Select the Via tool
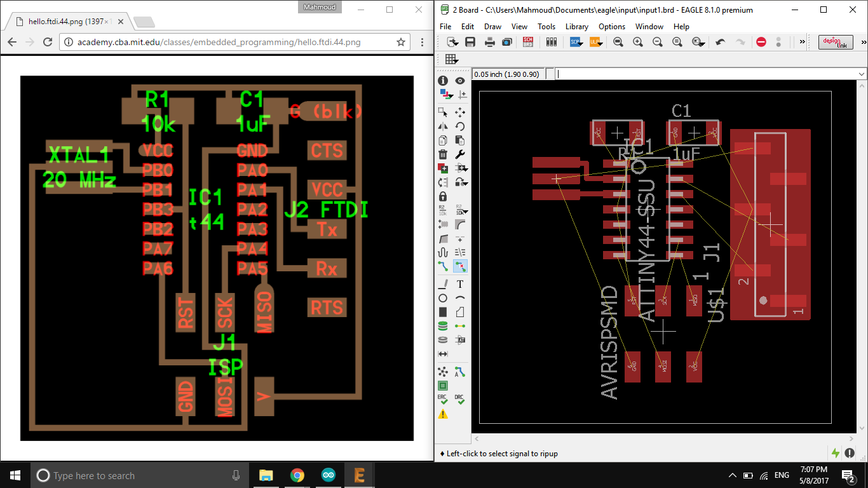Image resolution: width=868 pixels, height=488 pixels. tap(443, 326)
